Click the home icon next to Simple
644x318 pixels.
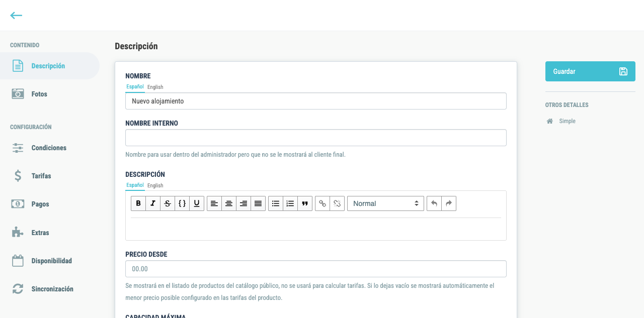point(550,121)
